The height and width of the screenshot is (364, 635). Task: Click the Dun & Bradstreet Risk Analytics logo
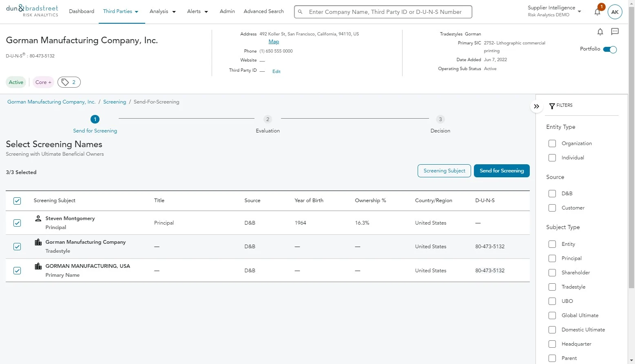tap(32, 11)
